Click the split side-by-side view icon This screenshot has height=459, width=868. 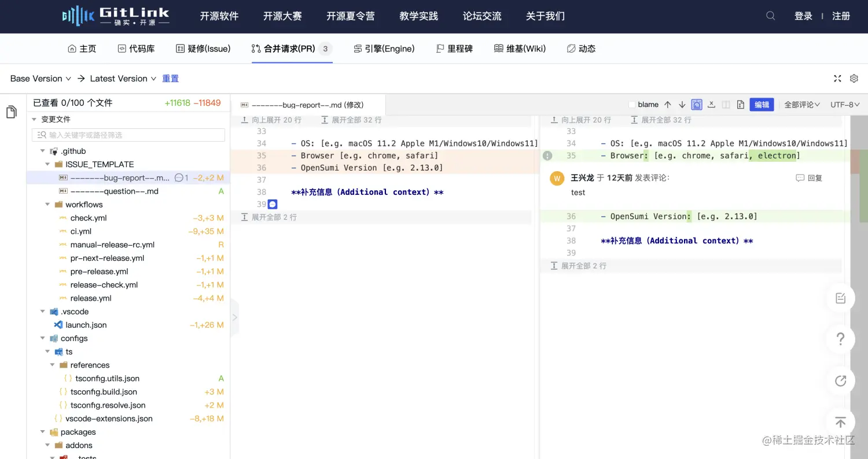726,105
